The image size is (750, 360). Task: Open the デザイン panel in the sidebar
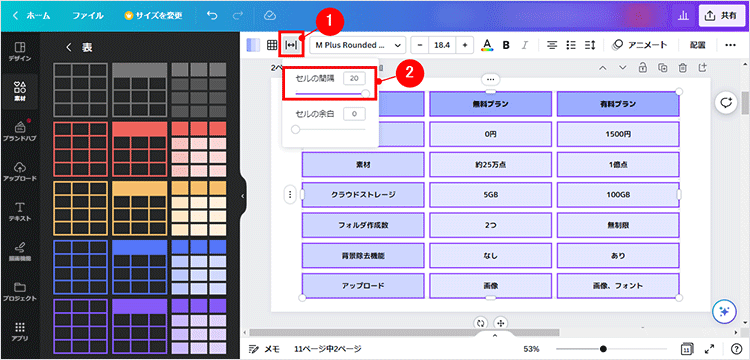click(x=20, y=52)
